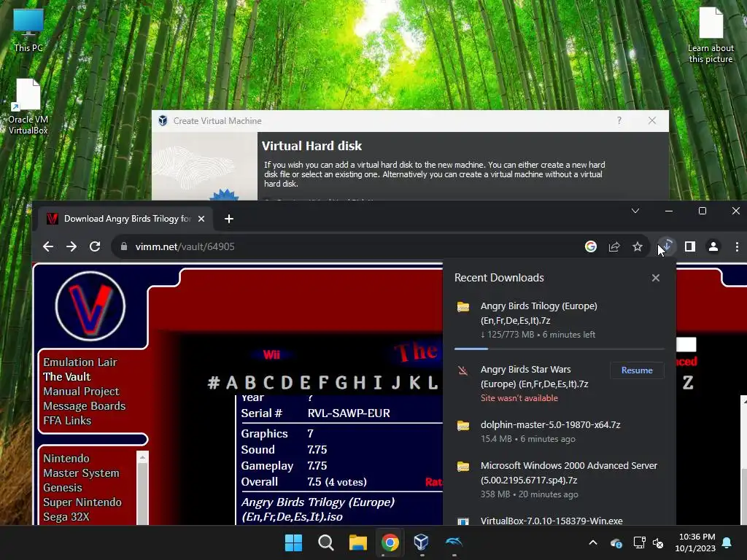The image size is (747, 560).
Task: Select Master System in sidebar
Action: (x=81, y=472)
